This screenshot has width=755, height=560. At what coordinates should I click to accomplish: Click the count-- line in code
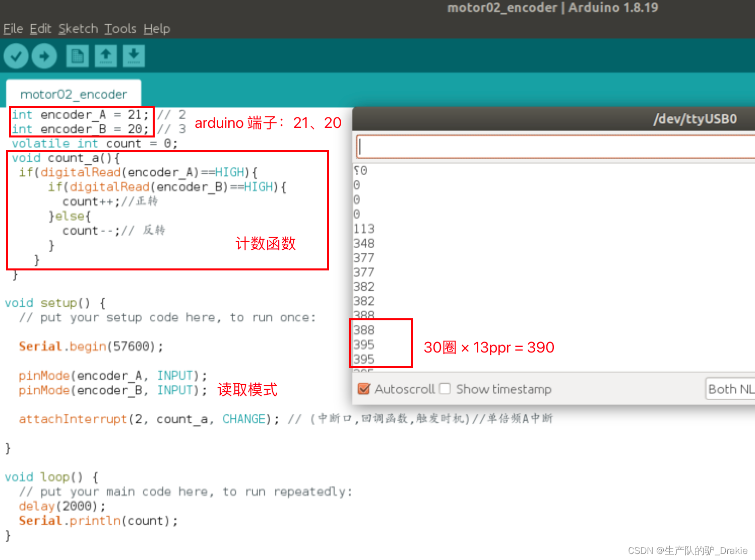tap(91, 231)
